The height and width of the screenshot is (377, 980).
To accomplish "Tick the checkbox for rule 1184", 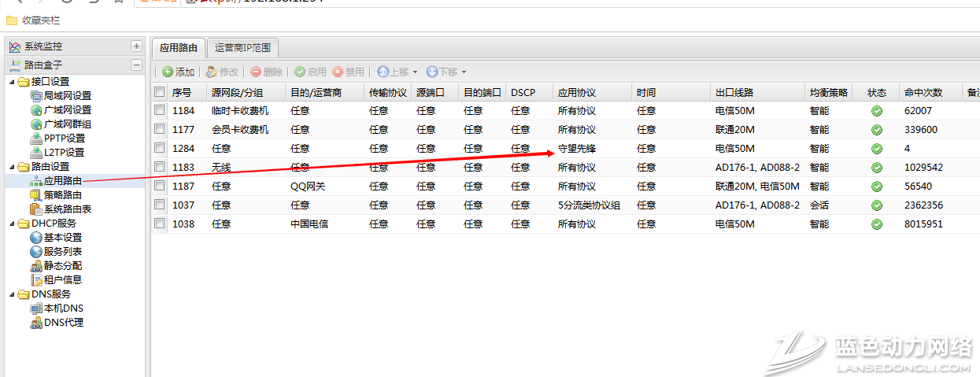I will point(160,111).
